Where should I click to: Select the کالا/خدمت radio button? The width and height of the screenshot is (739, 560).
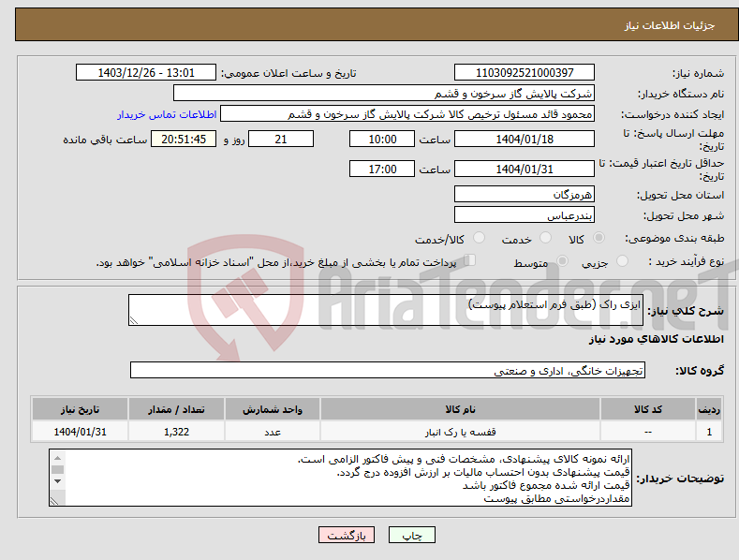tap(479, 238)
